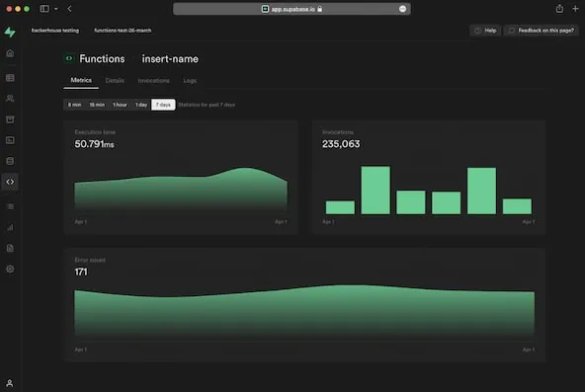Open the user account icon
Viewport: 585px width, 392px height.
(x=10, y=383)
